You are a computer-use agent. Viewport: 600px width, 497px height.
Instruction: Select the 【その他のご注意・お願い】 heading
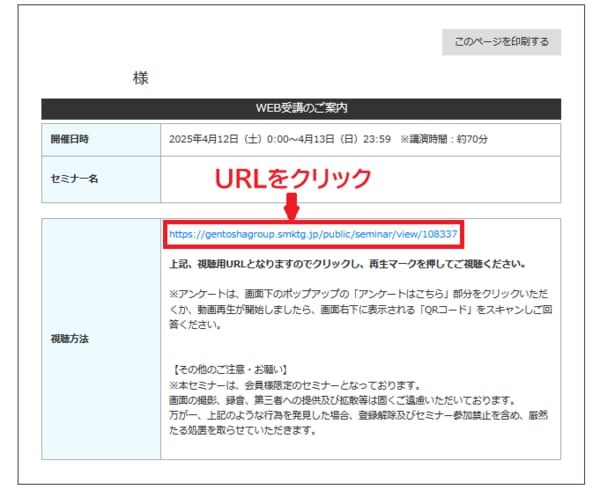coord(235,368)
